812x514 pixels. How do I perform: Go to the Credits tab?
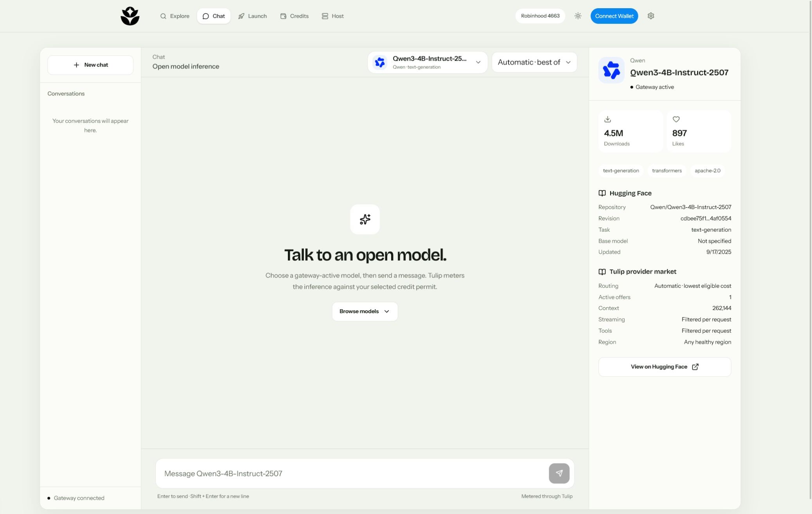coord(295,16)
